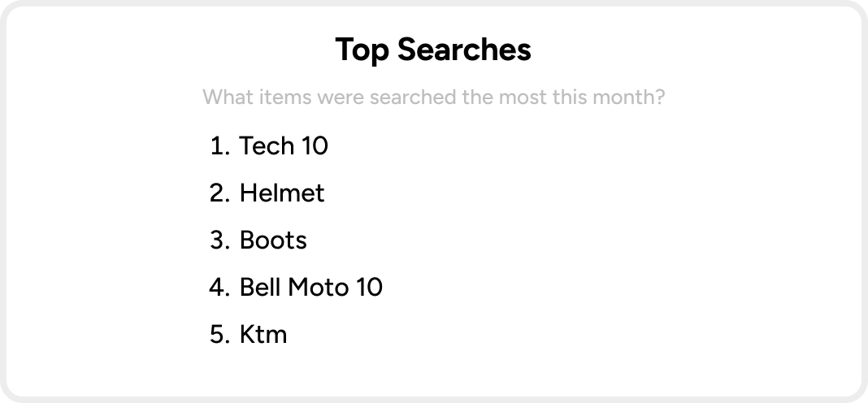
Task: Click rank number 1 beside Tech 10
Action: (220, 145)
